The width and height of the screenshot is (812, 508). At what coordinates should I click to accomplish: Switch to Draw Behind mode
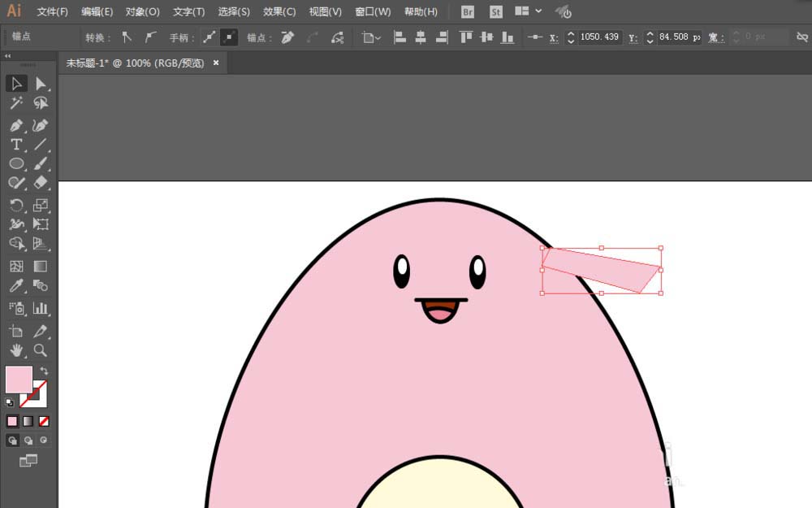pyautogui.click(x=28, y=440)
